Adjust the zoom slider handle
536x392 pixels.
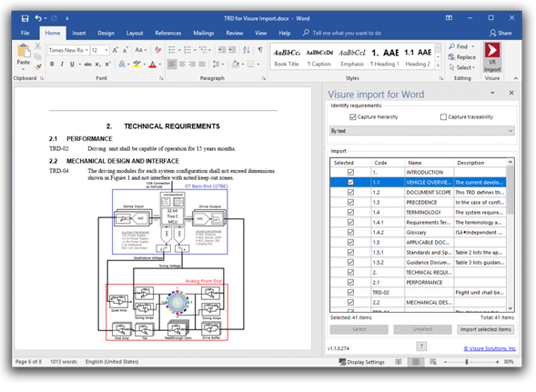pos(467,362)
